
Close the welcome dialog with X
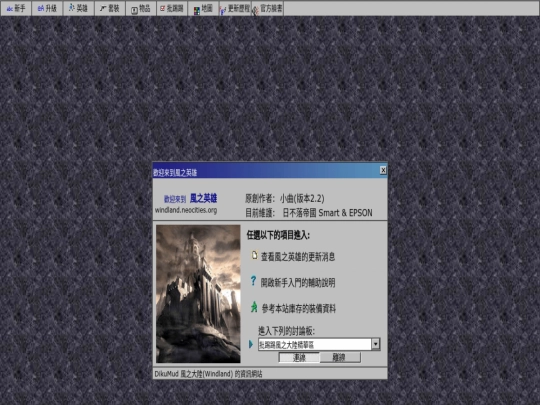383,170
